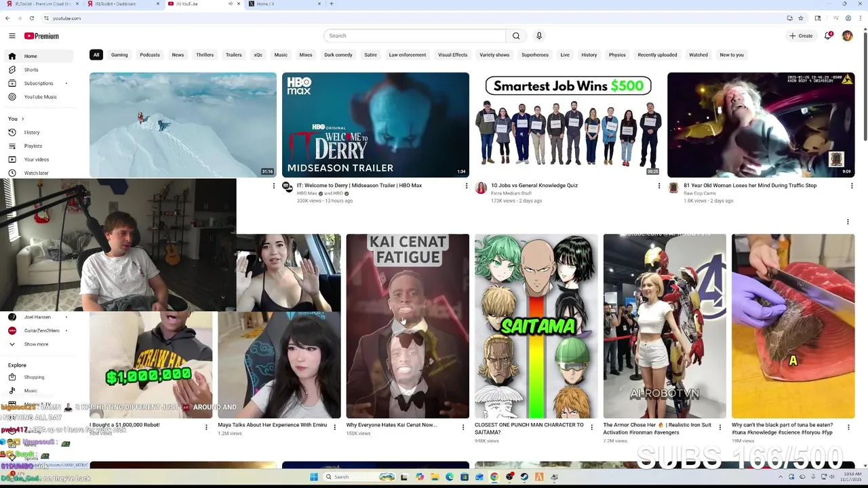Select the New to you chip

click(732, 55)
